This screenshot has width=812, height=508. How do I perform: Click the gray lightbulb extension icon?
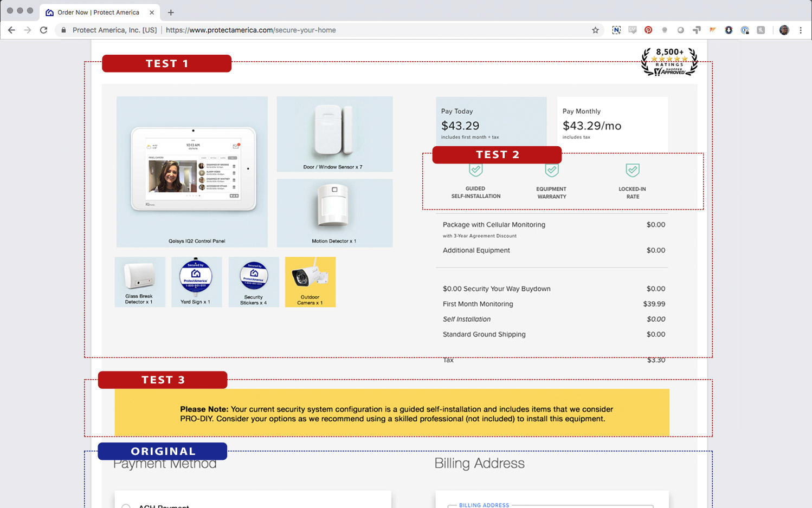[665, 30]
